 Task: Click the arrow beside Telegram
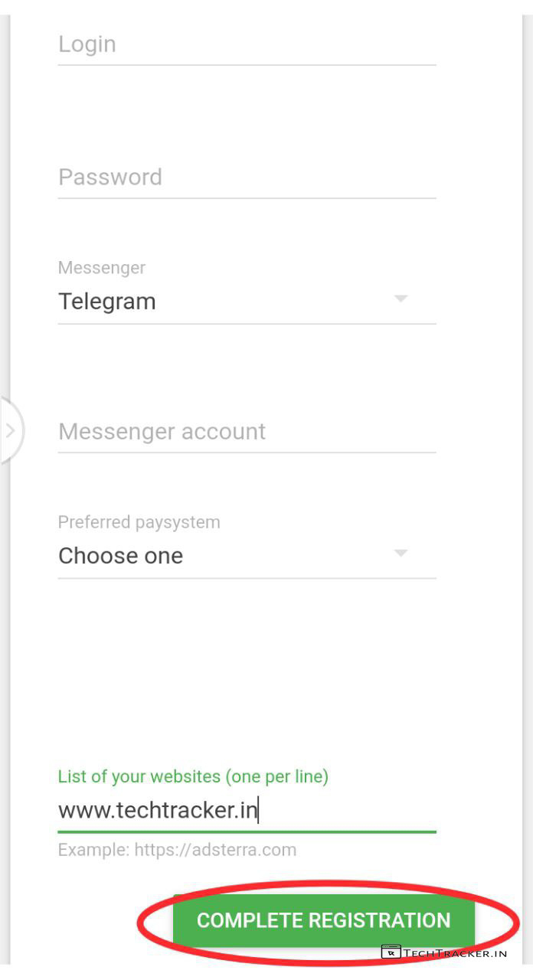pos(401,299)
